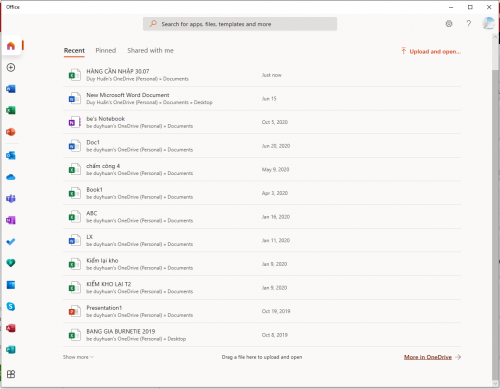The image size is (500, 389).
Task: Open the Presentation1 file name
Action: pyautogui.click(x=104, y=308)
